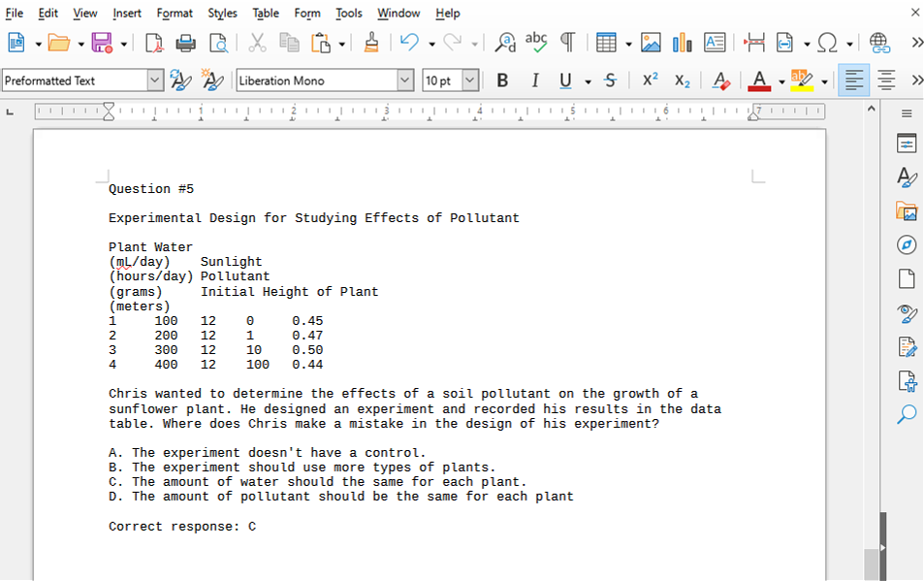Insert an image from file
The width and height of the screenshot is (924, 581).
651,43
